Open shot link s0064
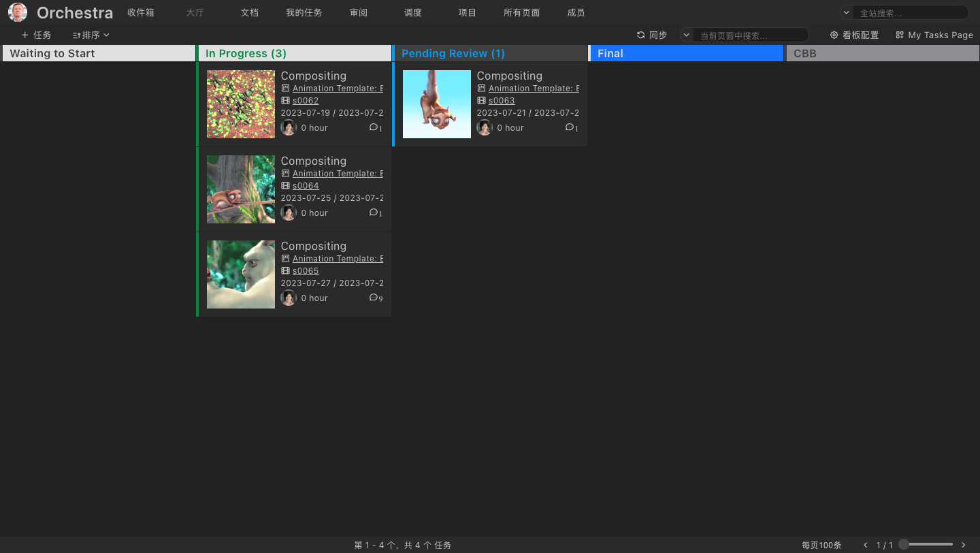The height and width of the screenshot is (553, 980). pos(306,185)
